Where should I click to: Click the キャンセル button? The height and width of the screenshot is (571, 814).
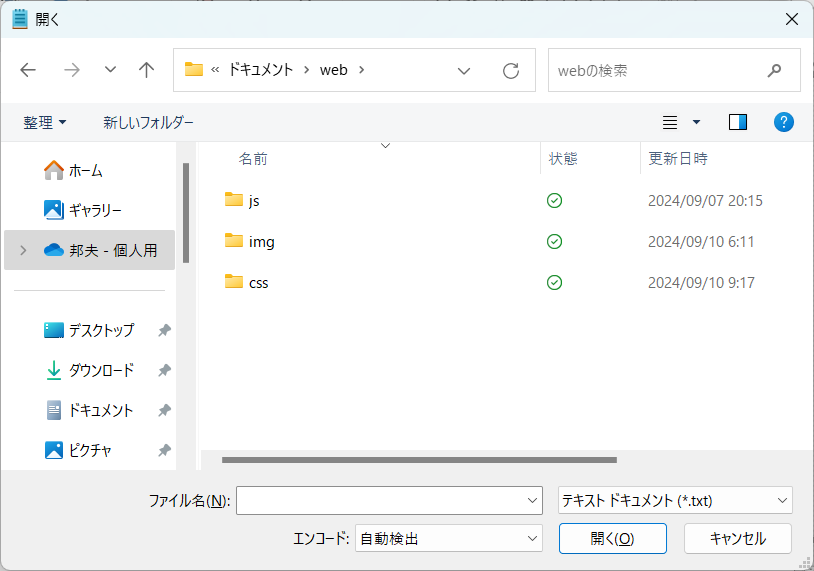(x=738, y=538)
